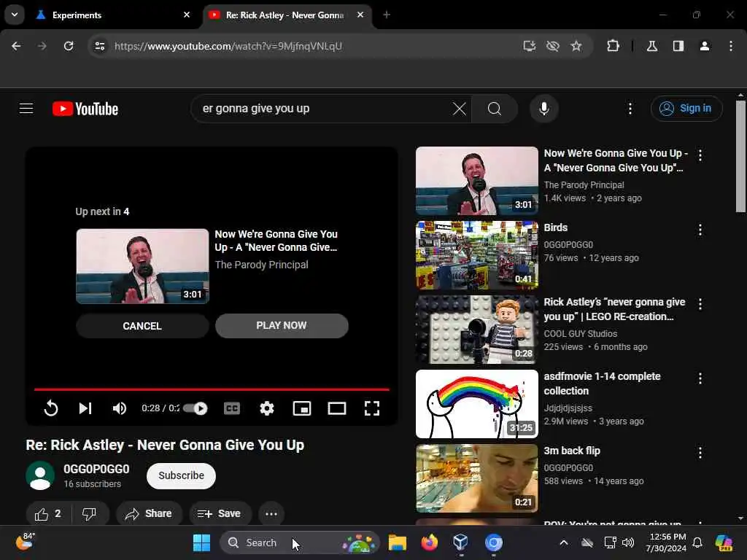Open the browser profile icon
This screenshot has height=560, width=747.
point(705,46)
